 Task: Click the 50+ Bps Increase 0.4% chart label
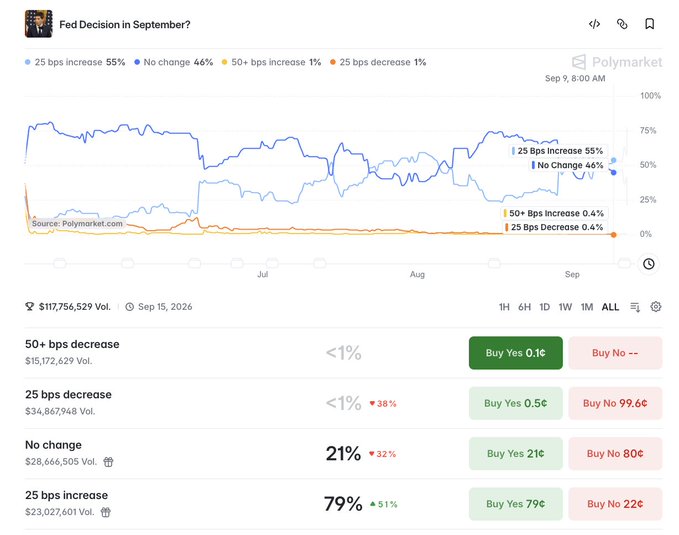(x=554, y=213)
